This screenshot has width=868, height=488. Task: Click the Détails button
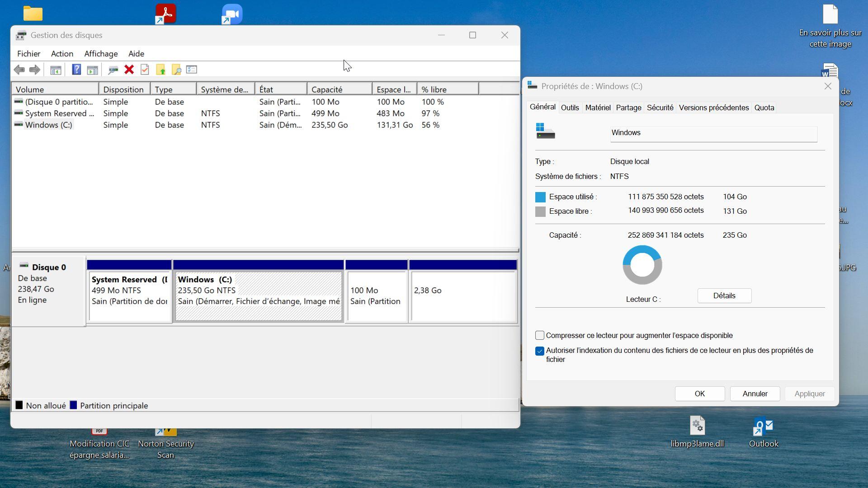pos(724,296)
